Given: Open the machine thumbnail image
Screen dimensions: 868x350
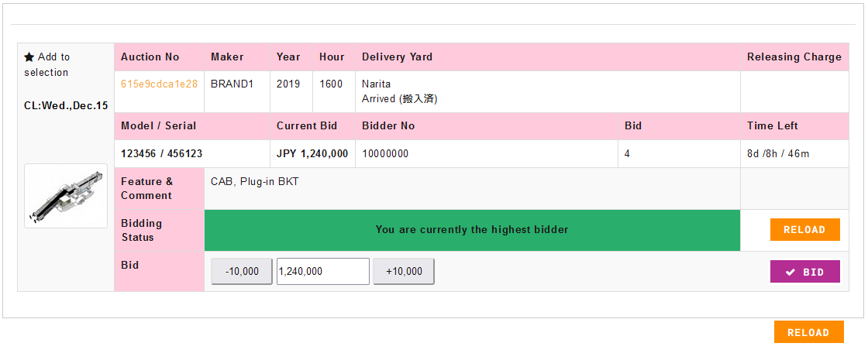Looking at the screenshot, I should (66, 196).
